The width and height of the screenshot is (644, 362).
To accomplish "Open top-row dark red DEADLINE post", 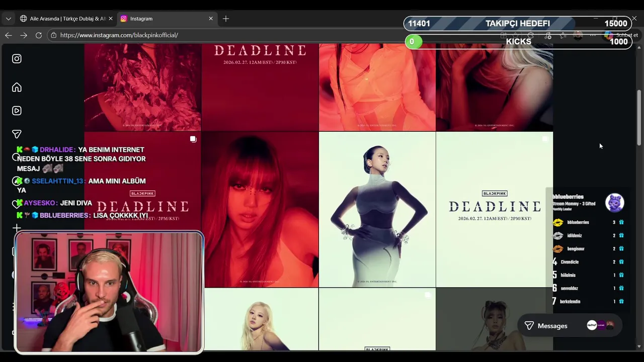I will click(260, 87).
